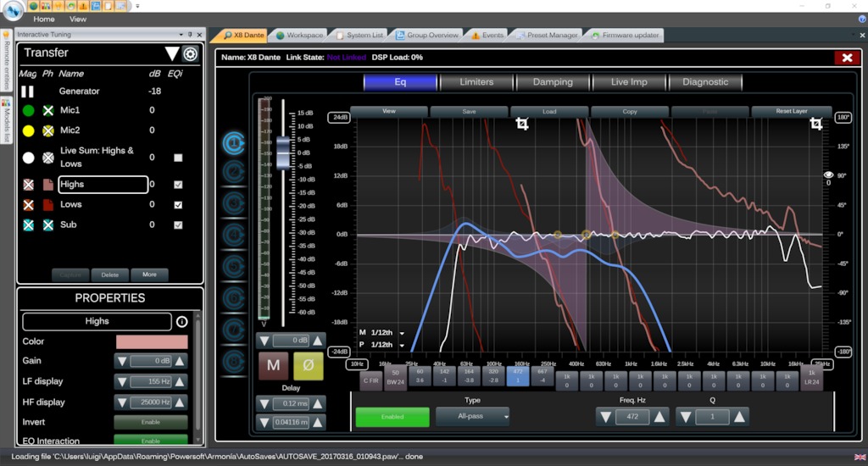Open the Armonia application orb menu
This screenshot has width=868, height=466.
coord(12,9)
